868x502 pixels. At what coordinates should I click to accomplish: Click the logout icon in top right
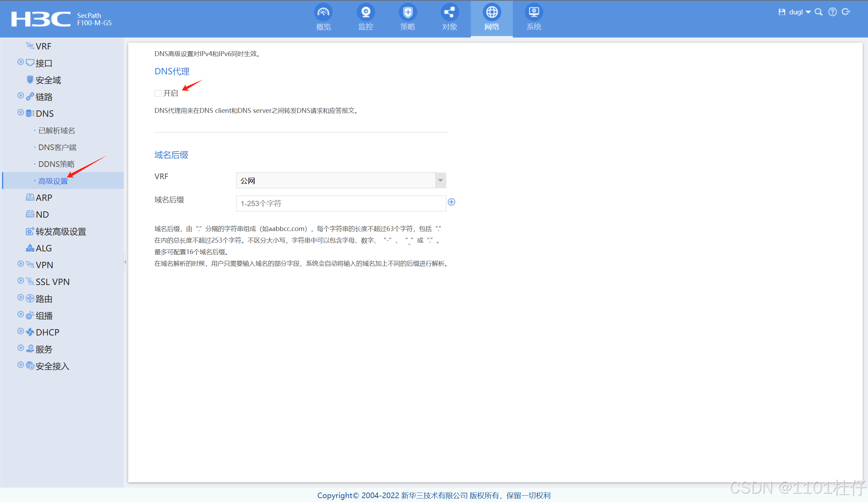(x=846, y=12)
